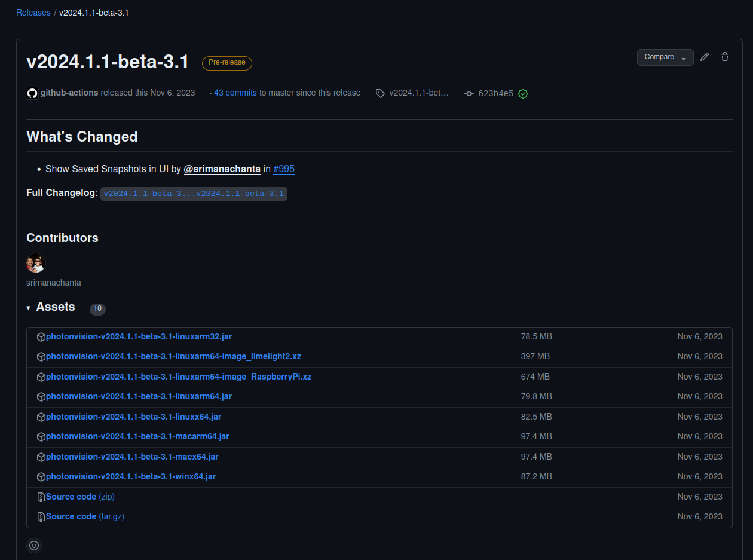This screenshot has height=560, width=753.
Task: Download Source code (tar.gz)
Action: [x=85, y=516]
